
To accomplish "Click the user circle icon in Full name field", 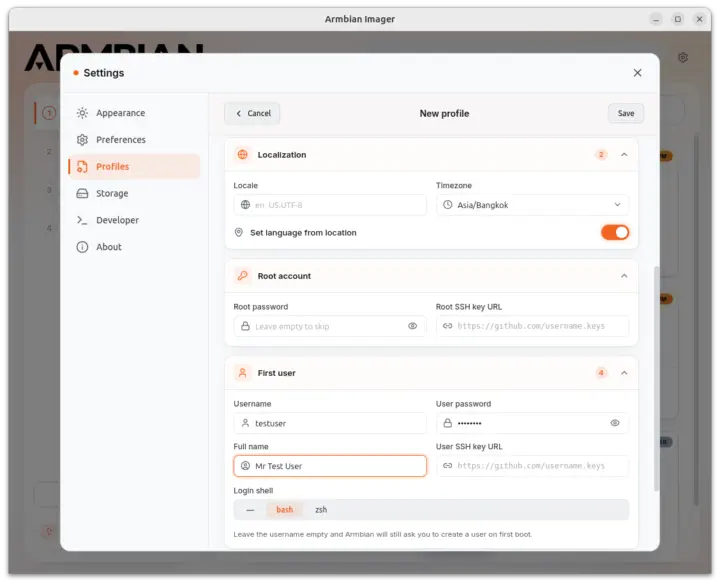I will click(246, 466).
